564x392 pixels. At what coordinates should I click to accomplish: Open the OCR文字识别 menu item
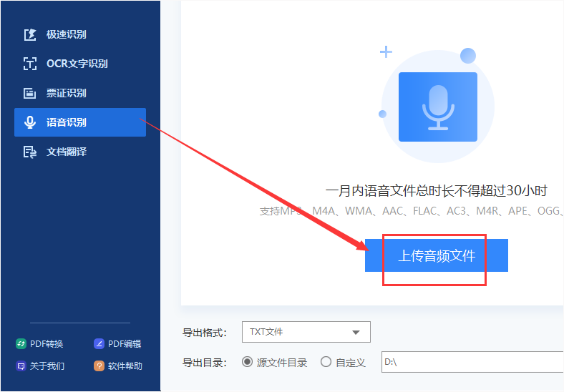pyautogui.click(x=80, y=64)
